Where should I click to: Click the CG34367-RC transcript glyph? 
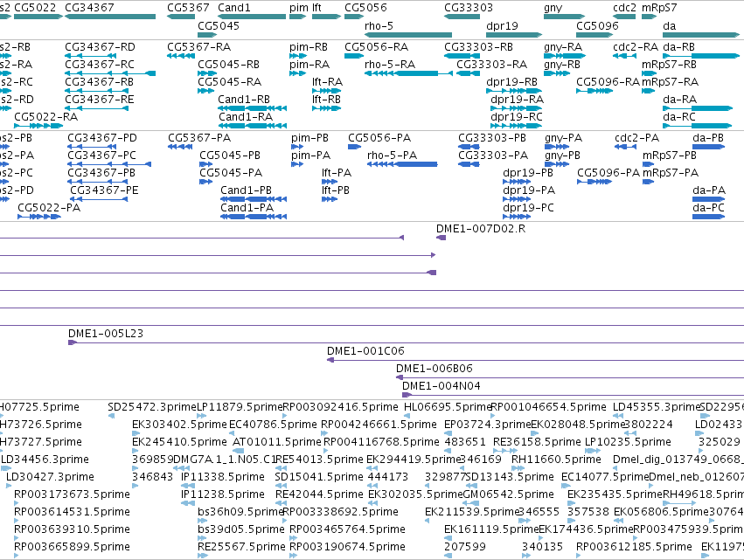point(110,73)
